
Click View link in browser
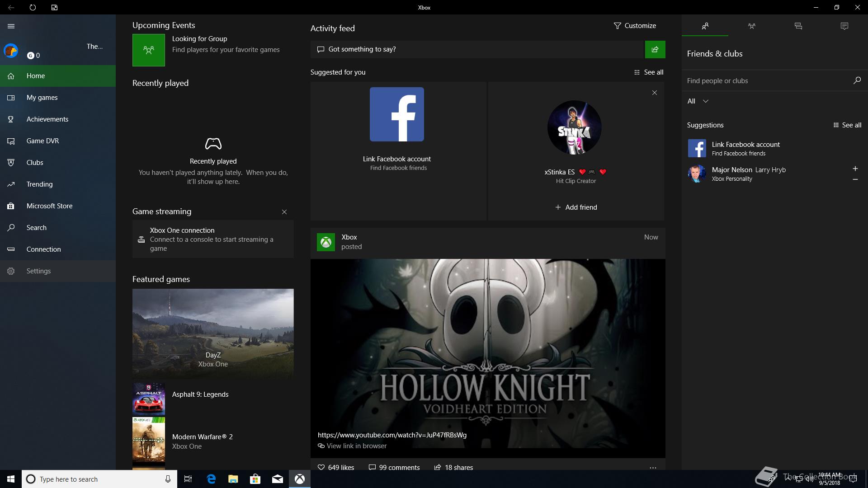352,446
